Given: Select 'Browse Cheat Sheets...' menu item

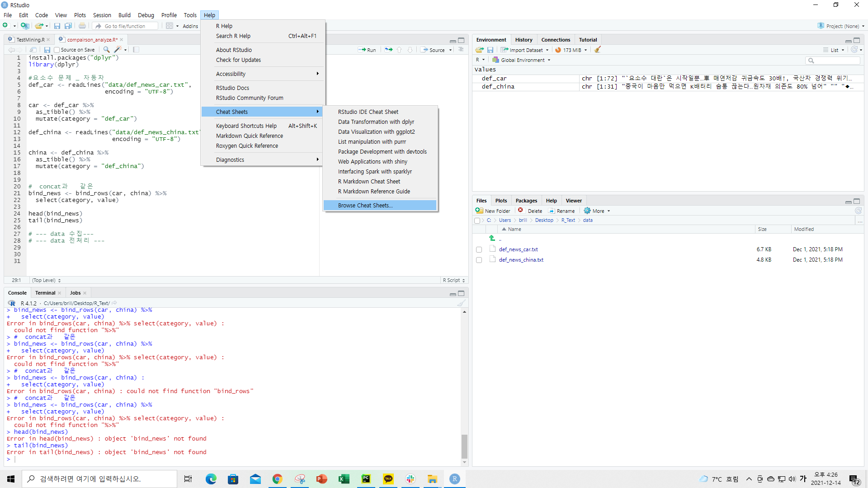Looking at the screenshot, I should coord(365,205).
